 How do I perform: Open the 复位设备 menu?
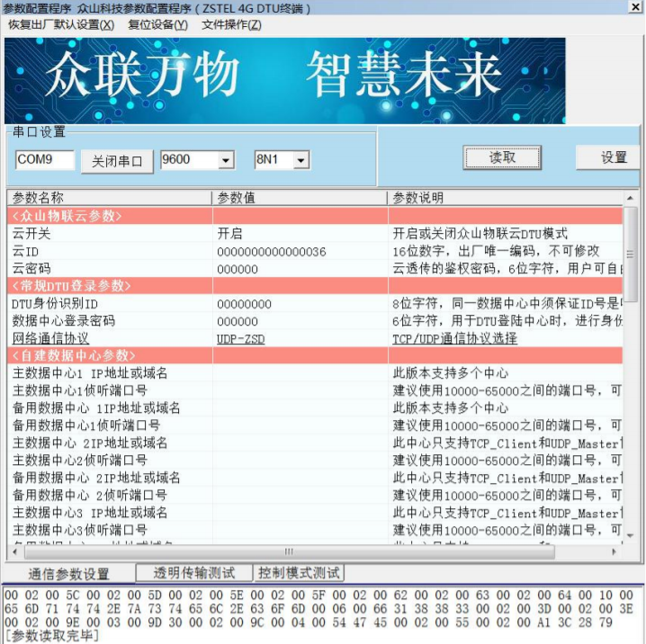(157, 24)
